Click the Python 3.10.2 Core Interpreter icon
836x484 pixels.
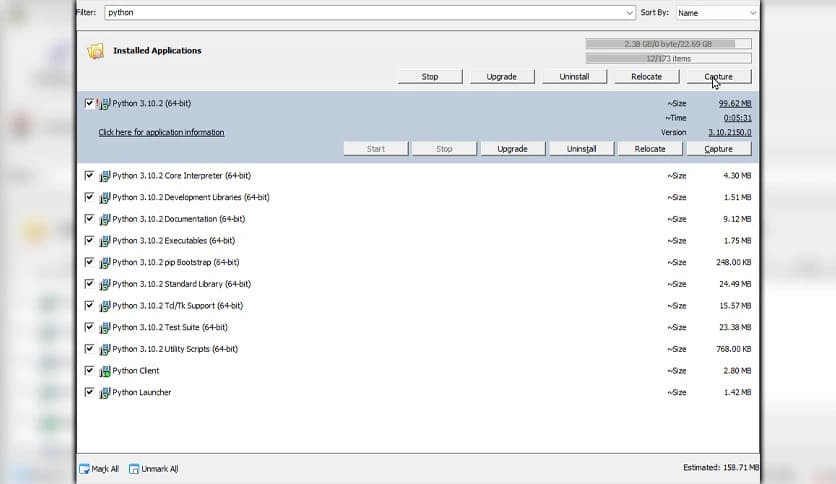pyautogui.click(x=104, y=176)
